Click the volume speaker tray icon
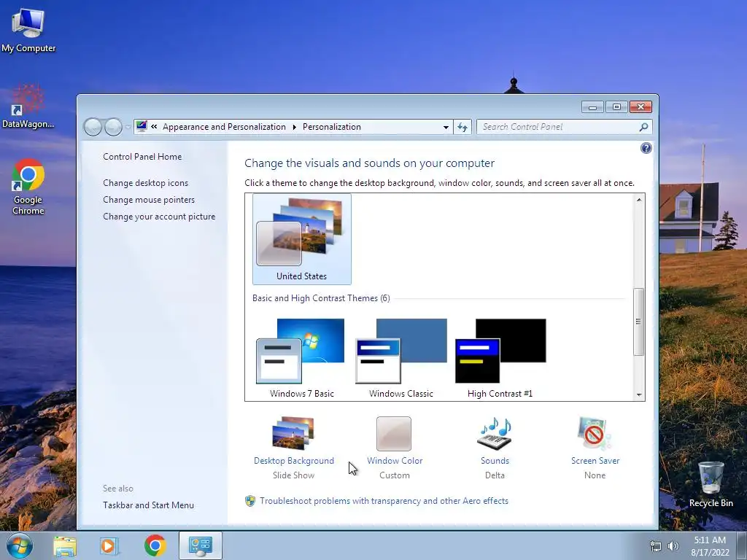The image size is (747, 560). pyautogui.click(x=673, y=546)
